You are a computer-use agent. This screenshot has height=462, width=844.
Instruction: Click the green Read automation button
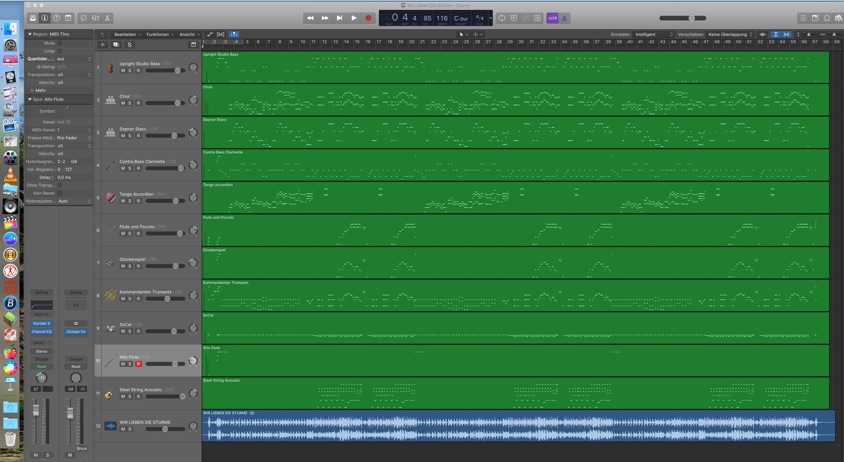41,366
